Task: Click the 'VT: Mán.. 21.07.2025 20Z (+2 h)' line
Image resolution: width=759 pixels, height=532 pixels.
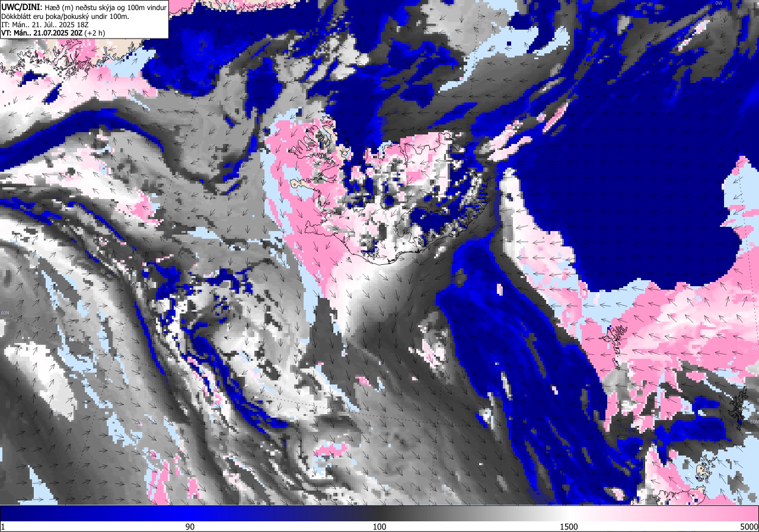Action: tap(52, 33)
